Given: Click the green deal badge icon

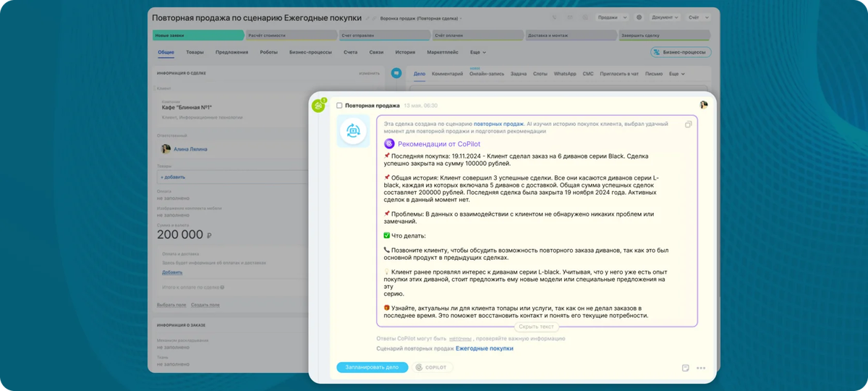Looking at the screenshot, I should pyautogui.click(x=318, y=106).
